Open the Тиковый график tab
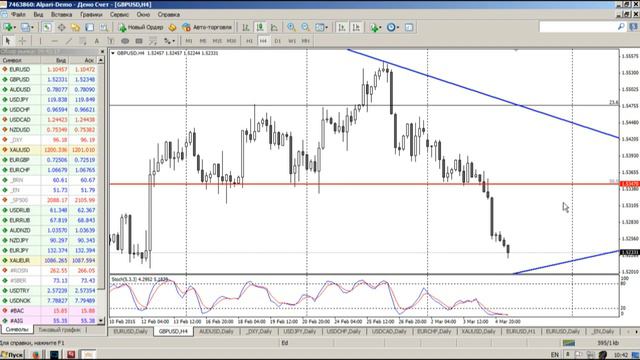This screenshot has height=360, width=640. coord(59,329)
